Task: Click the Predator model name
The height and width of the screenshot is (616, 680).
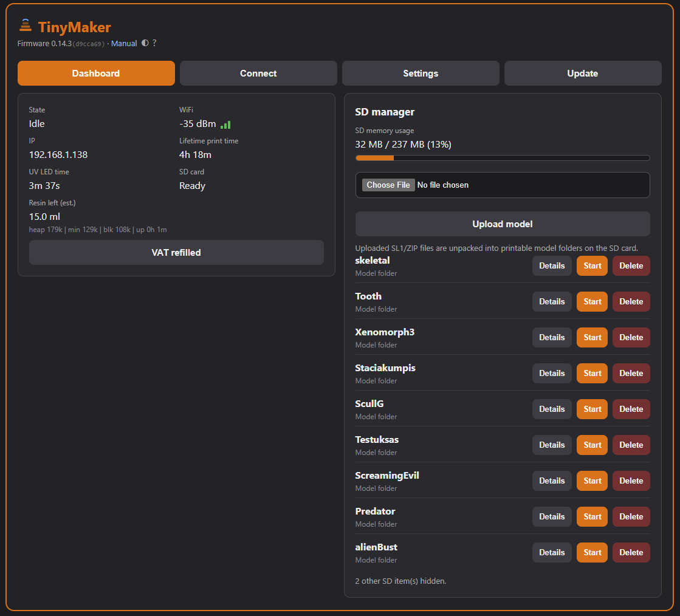Action: tap(375, 512)
